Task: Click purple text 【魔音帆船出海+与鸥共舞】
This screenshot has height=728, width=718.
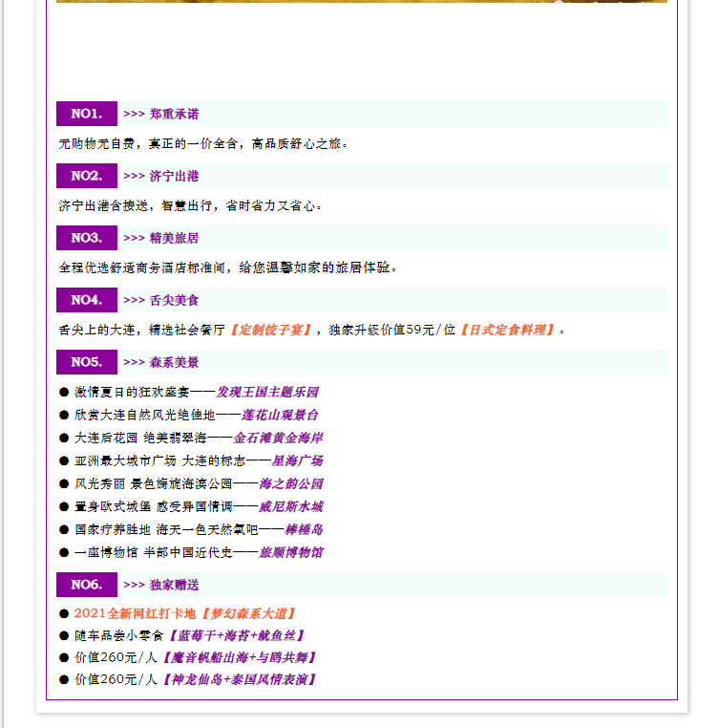Action: click(x=239, y=658)
